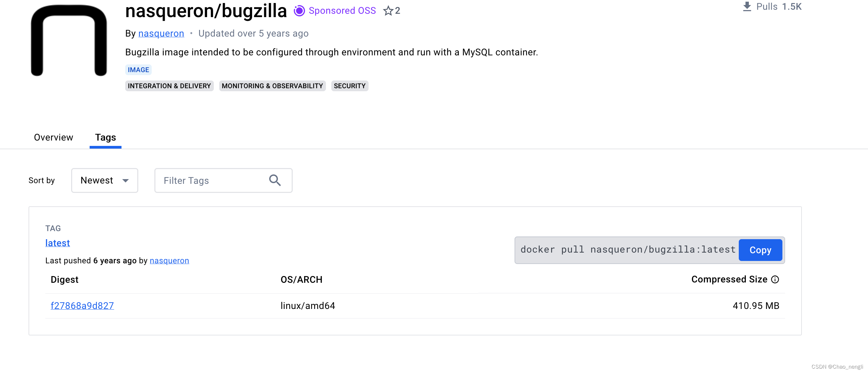
Task: Click the Integration & Delivery category chip
Action: click(169, 86)
